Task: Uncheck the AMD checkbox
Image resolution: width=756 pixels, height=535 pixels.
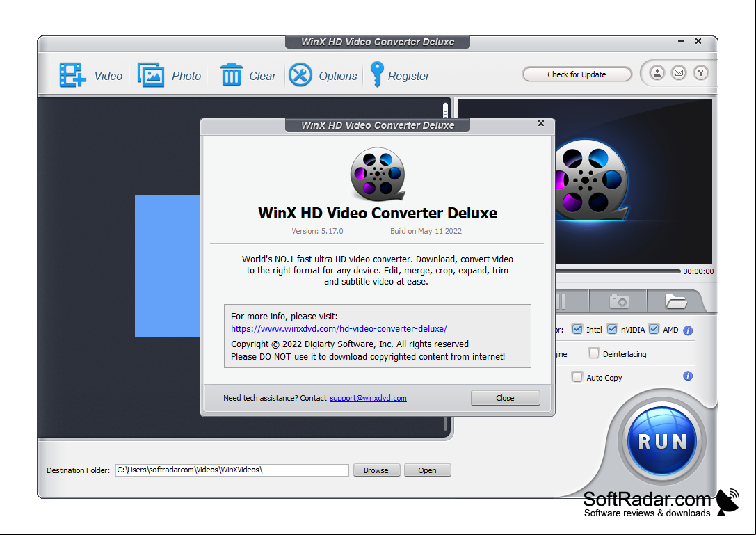Action: pos(654,329)
